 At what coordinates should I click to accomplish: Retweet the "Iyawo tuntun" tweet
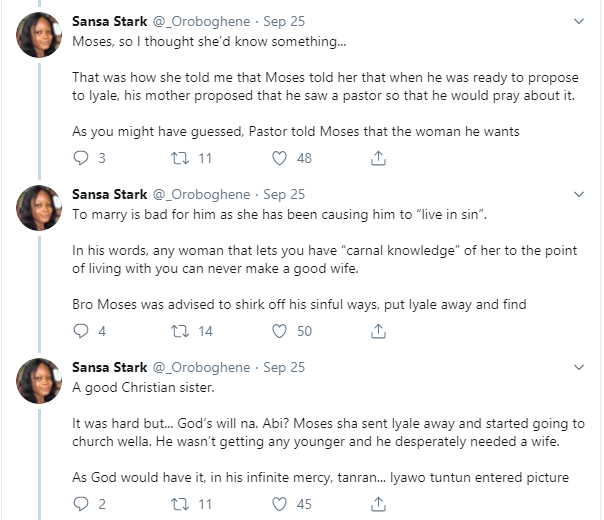pos(180,504)
